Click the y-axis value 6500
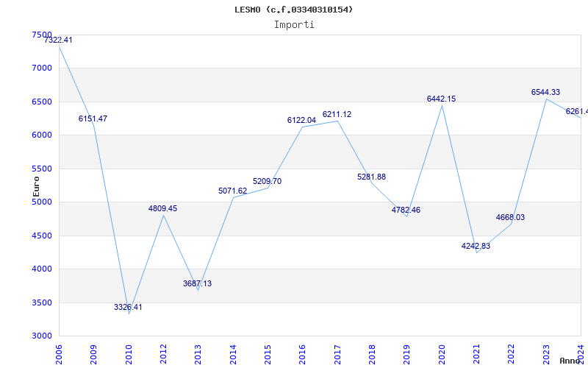This screenshot has width=588, height=368. [42, 102]
